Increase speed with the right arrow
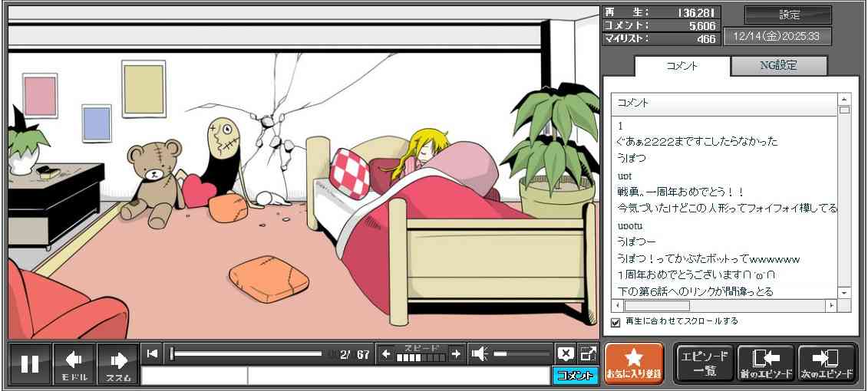This screenshot has width=868, height=391. (x=456, y=353)
